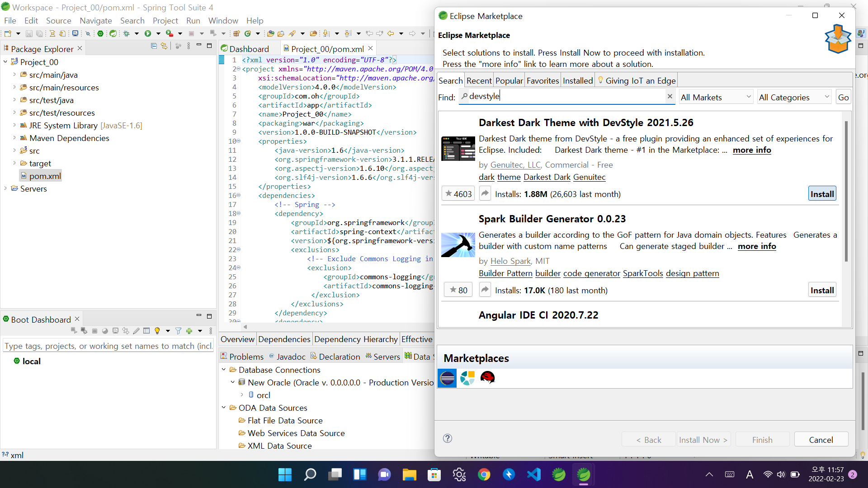The width and height of the screenshot is (868, 488).
Task: Click the Marketplace results vertical scrollbar
Action: pyautogui.click(x=846, y=192)
